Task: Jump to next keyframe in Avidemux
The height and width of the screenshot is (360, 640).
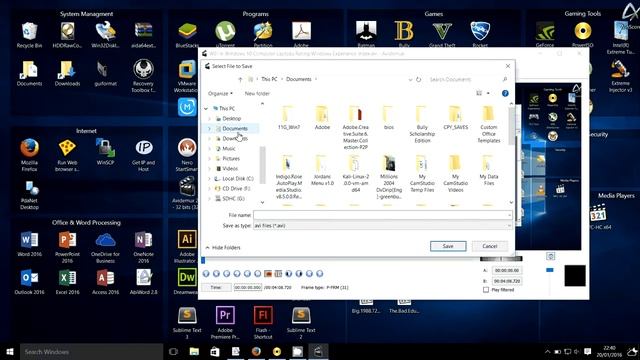Action: coord(258,273)
